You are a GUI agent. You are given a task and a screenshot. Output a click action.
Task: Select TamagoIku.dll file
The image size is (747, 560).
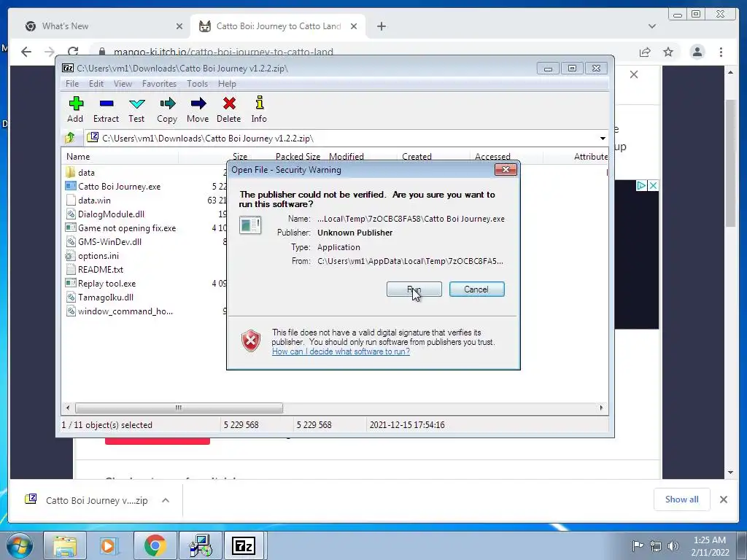tap(105, 297)
